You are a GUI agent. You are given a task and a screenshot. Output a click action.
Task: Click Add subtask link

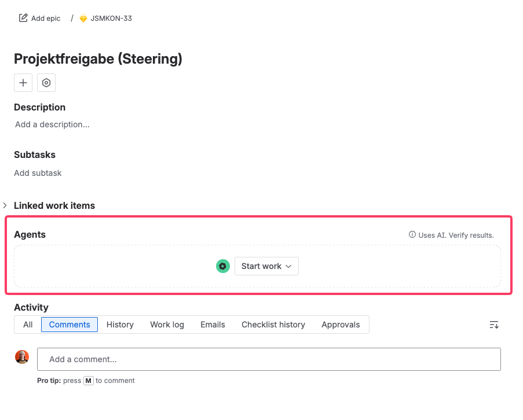pos(38,173)
